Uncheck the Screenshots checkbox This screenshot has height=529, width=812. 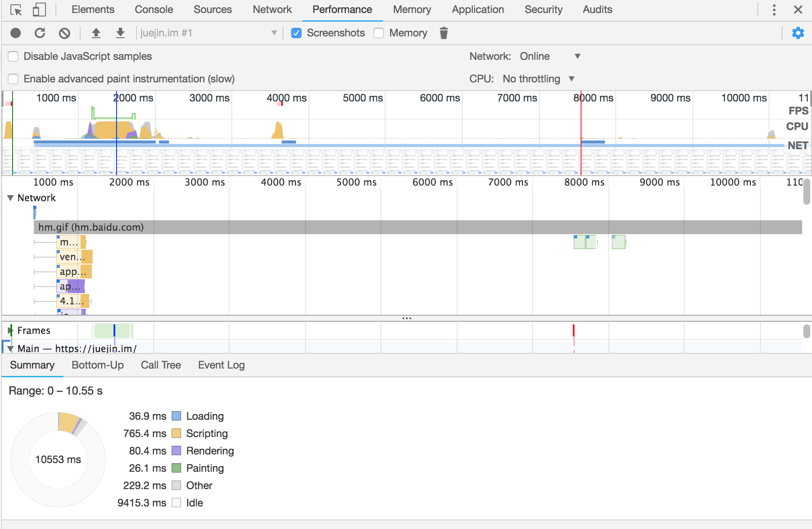coord(296,33)
